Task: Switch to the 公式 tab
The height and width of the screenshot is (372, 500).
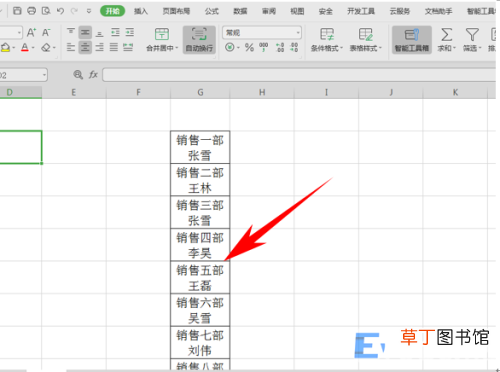Action: coord(212,11)
